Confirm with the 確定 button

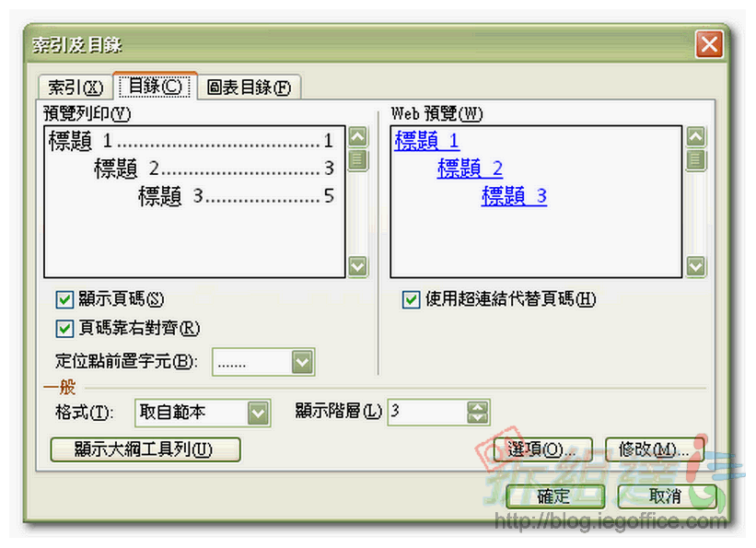(x=555, y=496)
